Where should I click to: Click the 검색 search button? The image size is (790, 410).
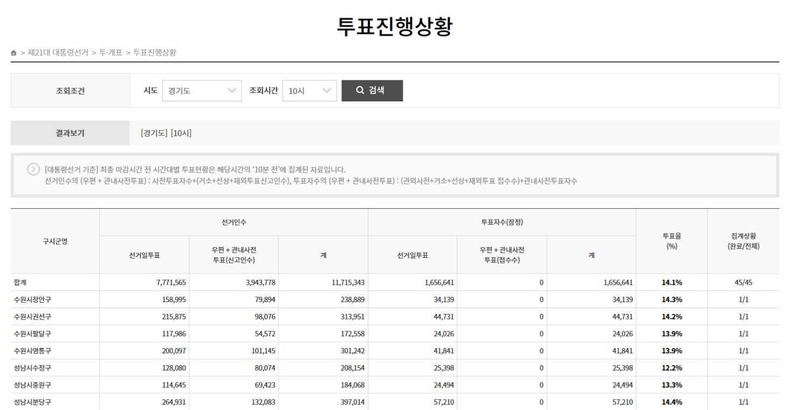coord(372,91)
